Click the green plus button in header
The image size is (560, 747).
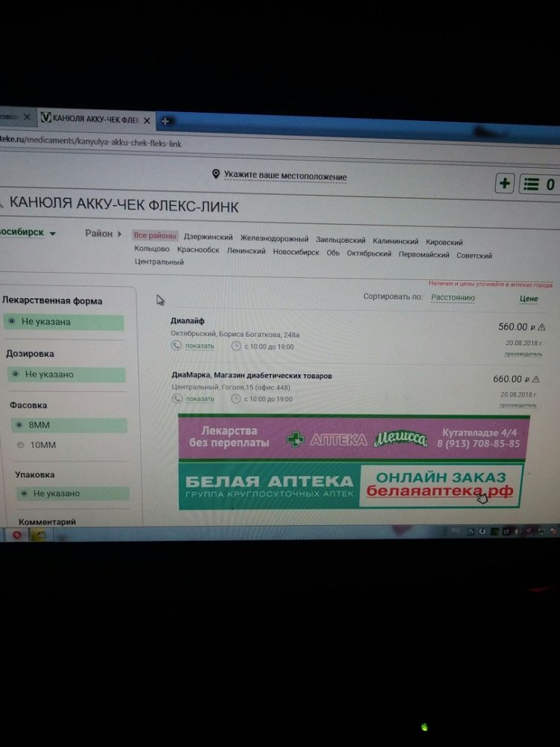[505, 184]
